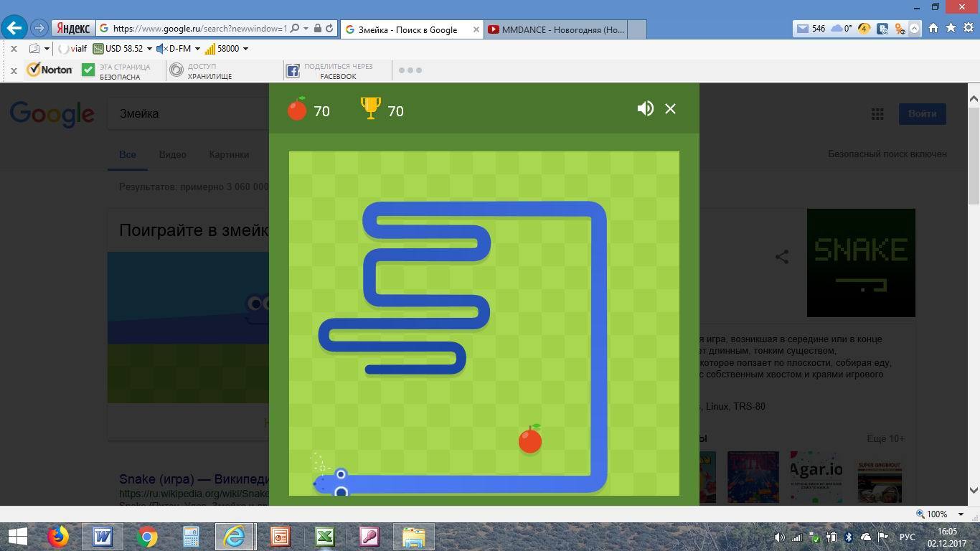Screen dimensions: 980x551
Task: Click the Norton logo
Action: pos(50,70)
